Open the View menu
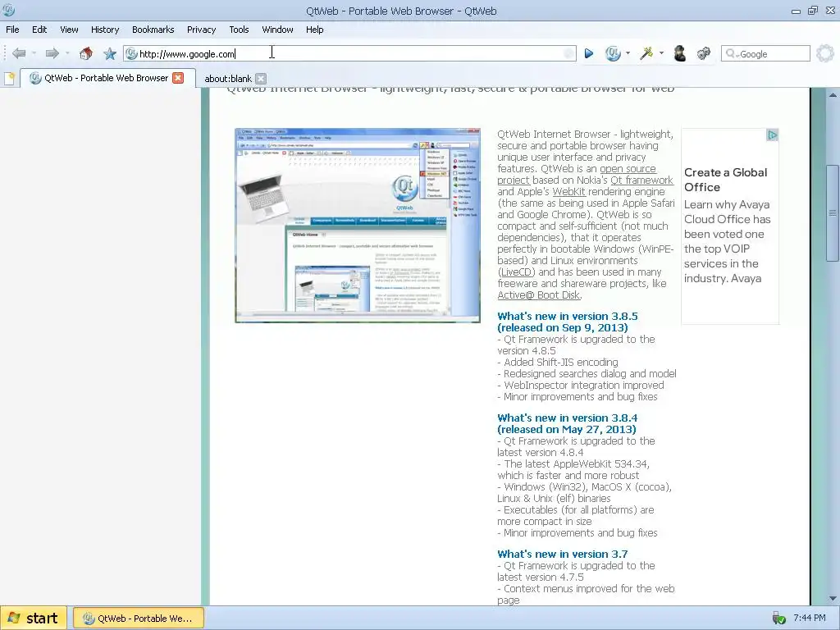Screen dimensions: 840x630 coord(69,30)
